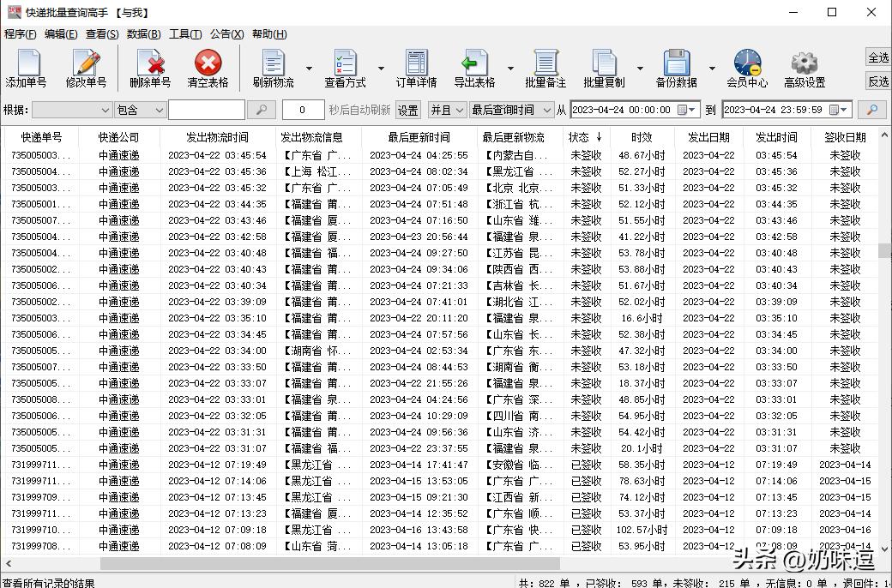
Task: Click the 清空表格 (clear table) icon
Action: (x=208, y=68)
